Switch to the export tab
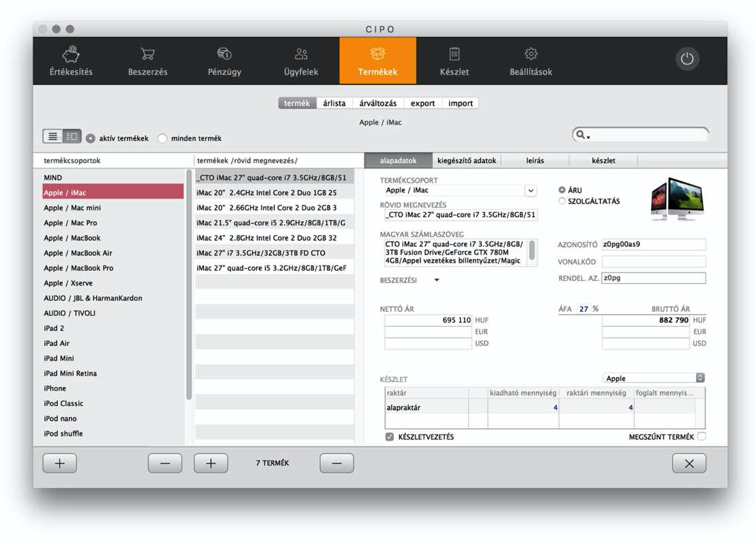Viewport: 756px width, 543px height. [x=423, y=103]
